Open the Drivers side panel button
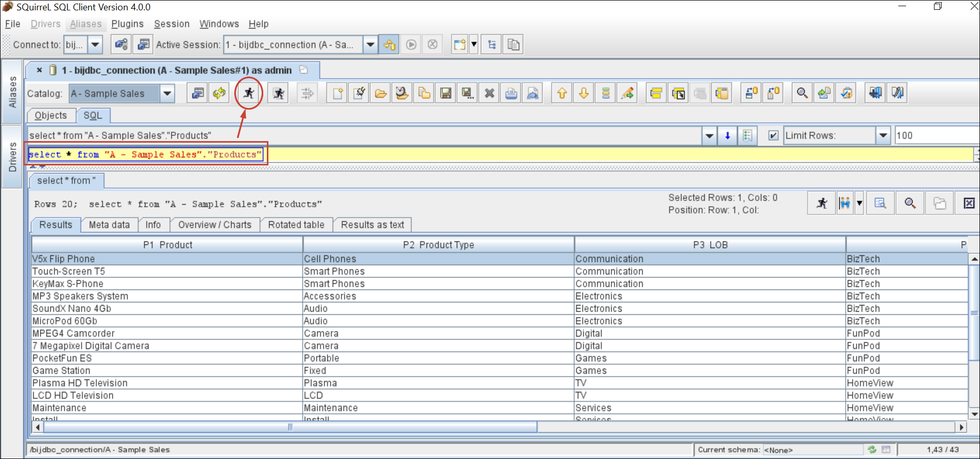The height and width of the screenshot is (459, 980). point(12,157)
